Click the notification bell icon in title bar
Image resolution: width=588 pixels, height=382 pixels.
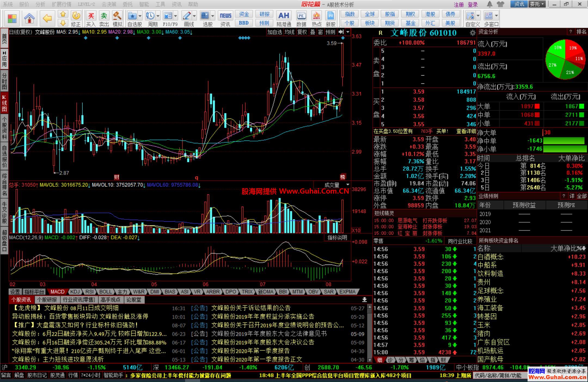coord(489,4)
